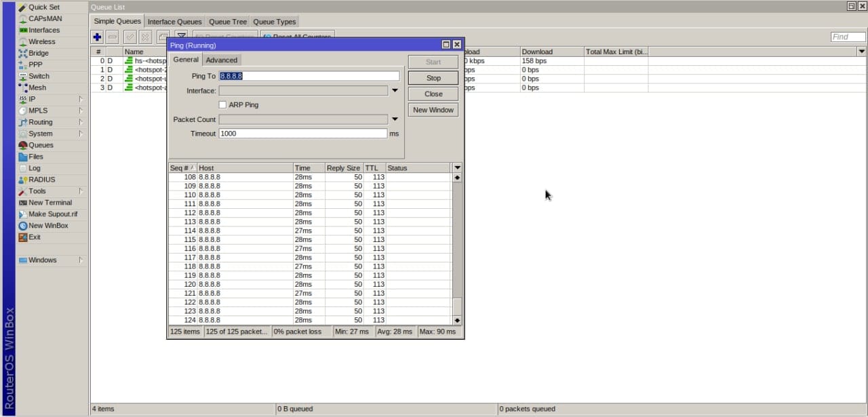Open the Bridge menu
Viewport: 868px width, 417px height.
39,53
